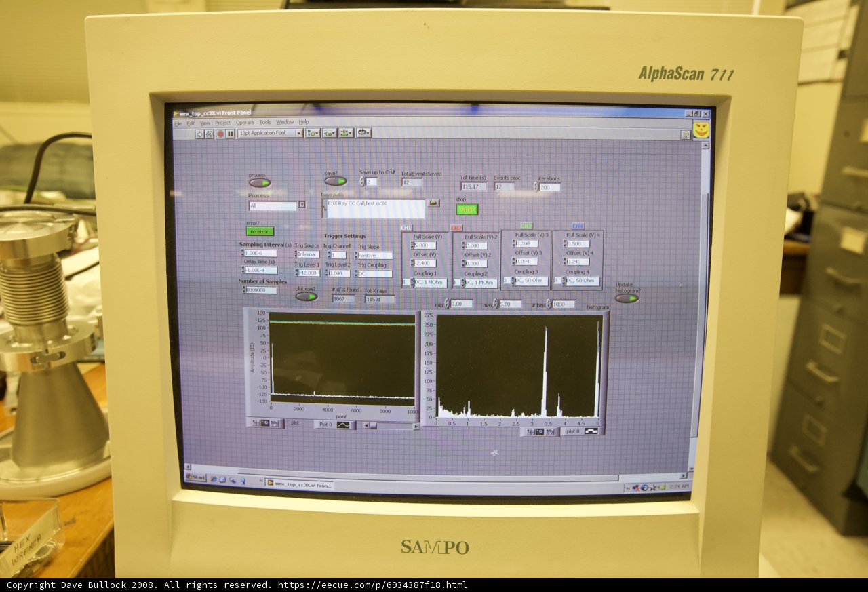
Task: Open the Reorder toolbar menu
Action: 364,133
